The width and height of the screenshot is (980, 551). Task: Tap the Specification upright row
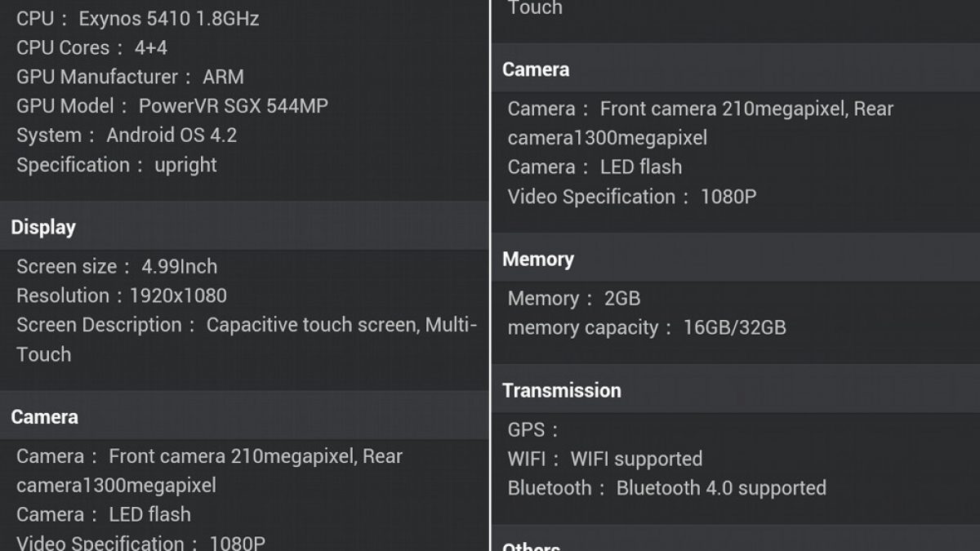pyautogui.click(x=117, y=165)
